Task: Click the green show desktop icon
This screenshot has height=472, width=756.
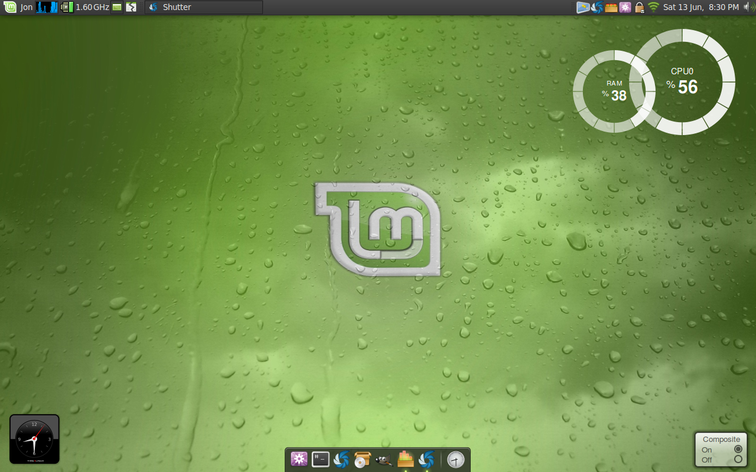Action: point(117,7)
